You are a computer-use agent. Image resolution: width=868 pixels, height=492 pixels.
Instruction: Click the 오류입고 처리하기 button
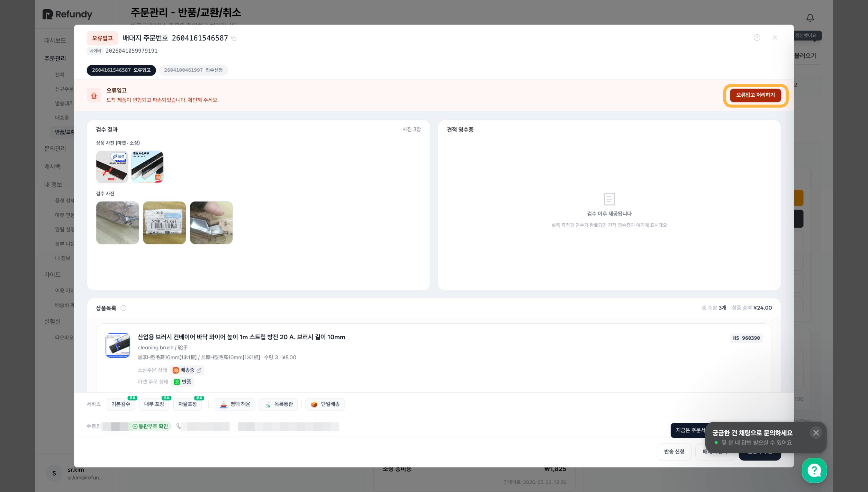(x=756, y=95)
